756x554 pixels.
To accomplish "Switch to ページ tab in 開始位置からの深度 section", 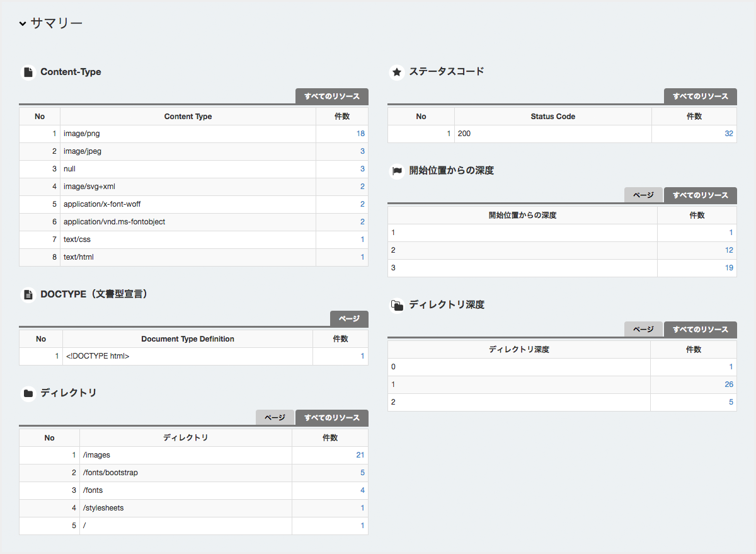I will [x=643, y=195].
